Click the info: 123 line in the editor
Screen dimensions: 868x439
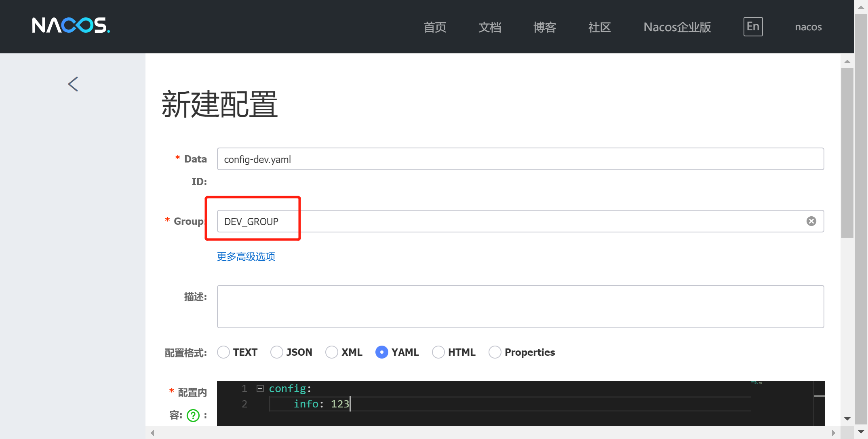321,404
